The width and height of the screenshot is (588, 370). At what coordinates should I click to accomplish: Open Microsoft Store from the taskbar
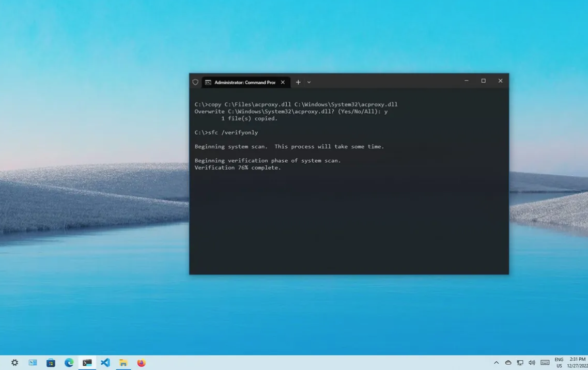51,363
